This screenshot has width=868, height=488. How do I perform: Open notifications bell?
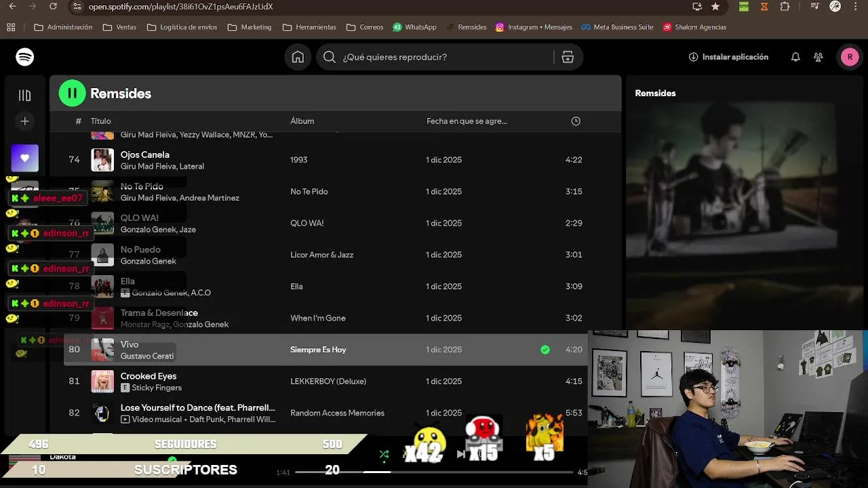coord(795,57)
